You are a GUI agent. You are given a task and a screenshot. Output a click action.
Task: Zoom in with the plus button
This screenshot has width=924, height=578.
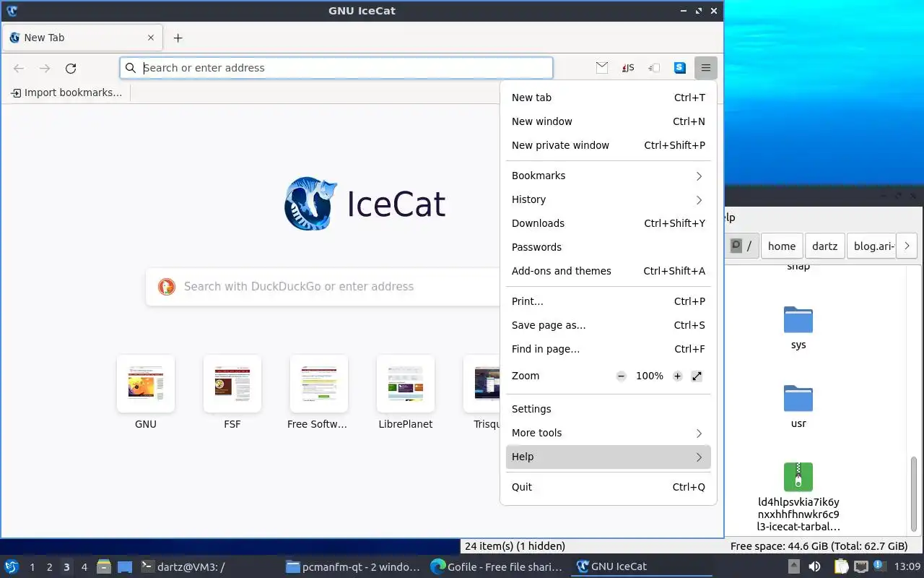[677, 376]
